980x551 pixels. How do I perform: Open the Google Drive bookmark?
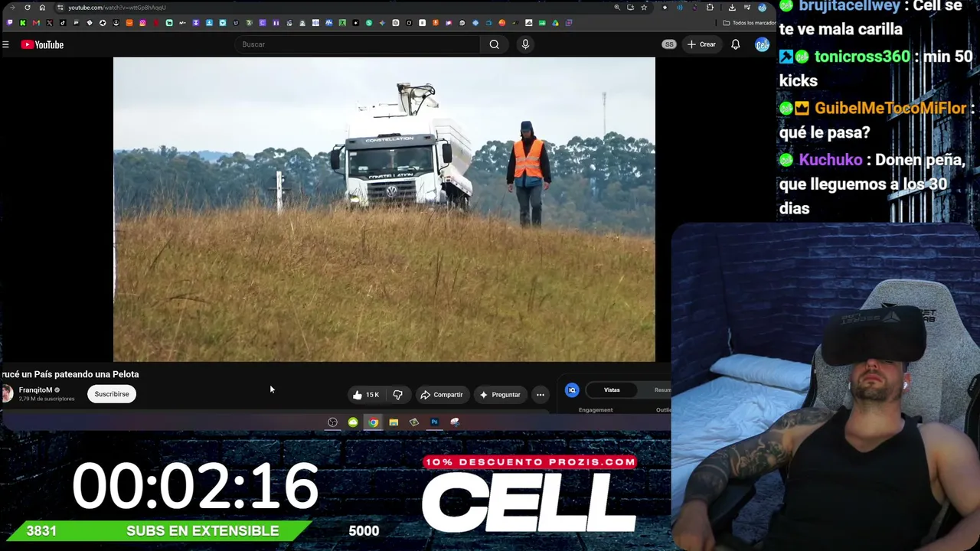click(555, 23)
